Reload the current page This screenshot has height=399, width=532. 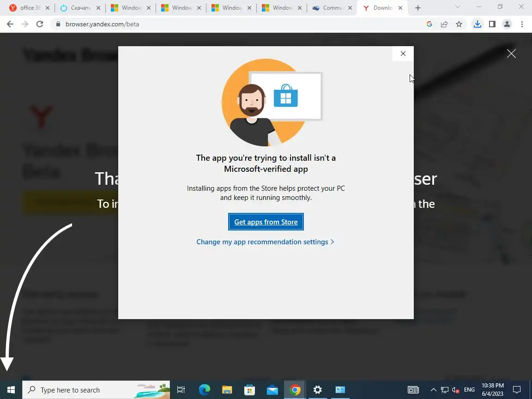(x=40, y=24)
